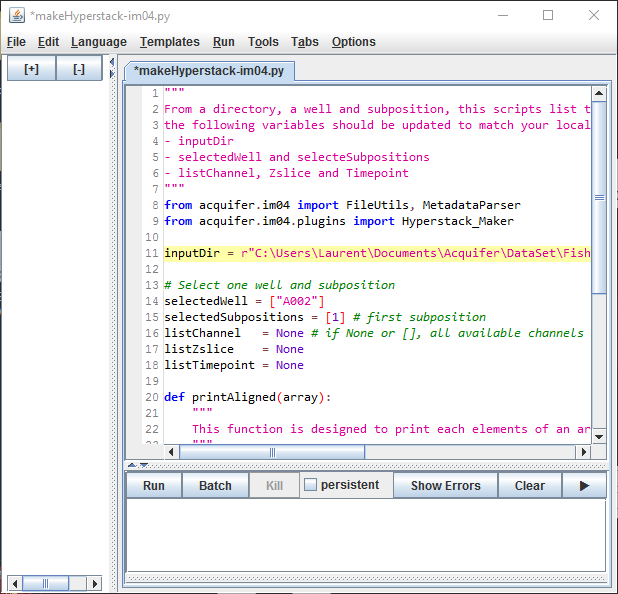Click the black arrow button beside Clear

click(x=584, y=485)
